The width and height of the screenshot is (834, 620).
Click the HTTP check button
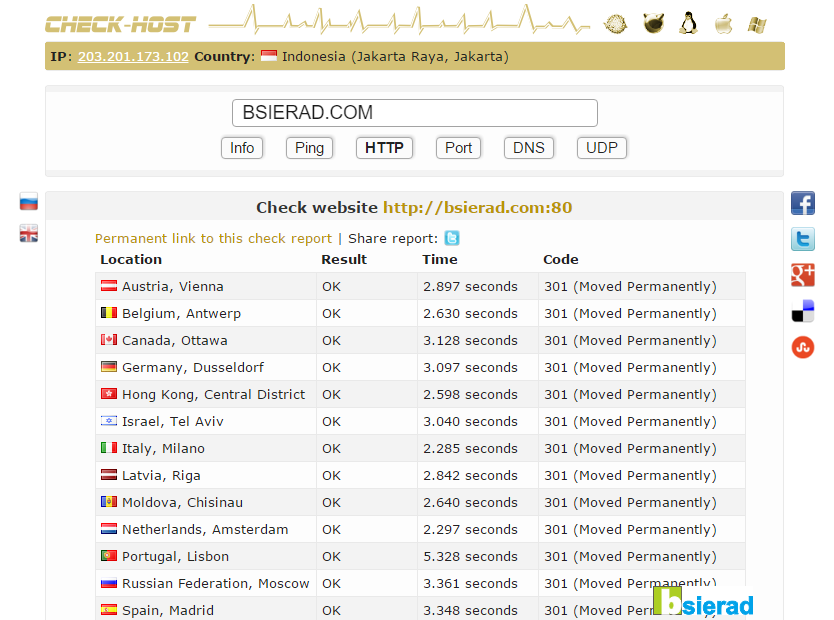click(x=385, y=148)
